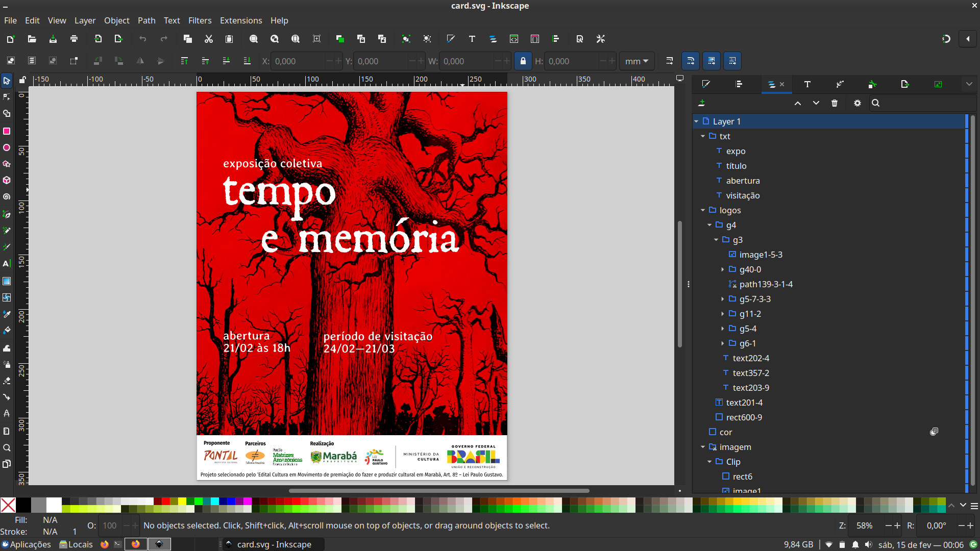Select the Ellipse tool

coord(7,147)
